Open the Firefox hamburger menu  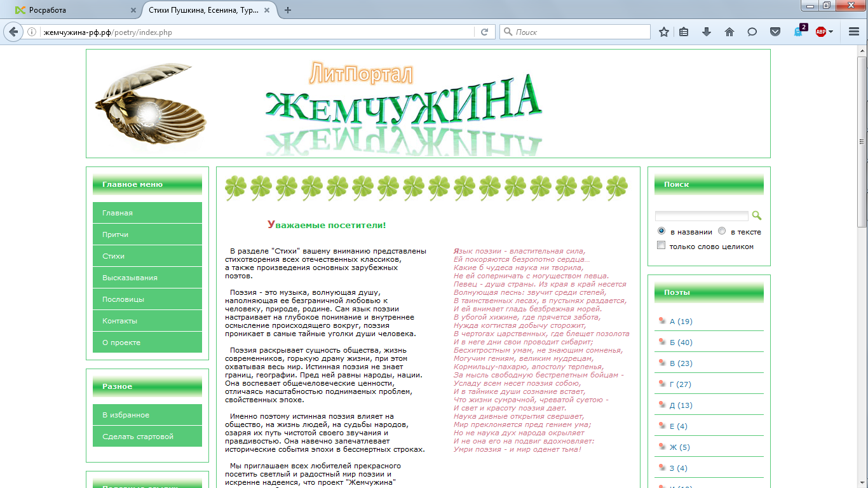click(854, 32)
